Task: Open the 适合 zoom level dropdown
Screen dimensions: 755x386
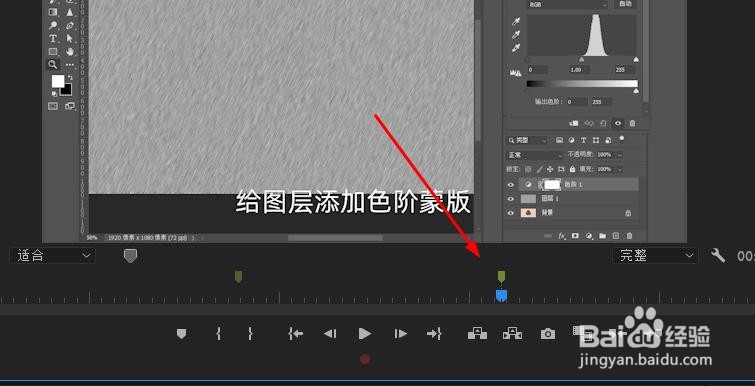Action: coord(52,256)
